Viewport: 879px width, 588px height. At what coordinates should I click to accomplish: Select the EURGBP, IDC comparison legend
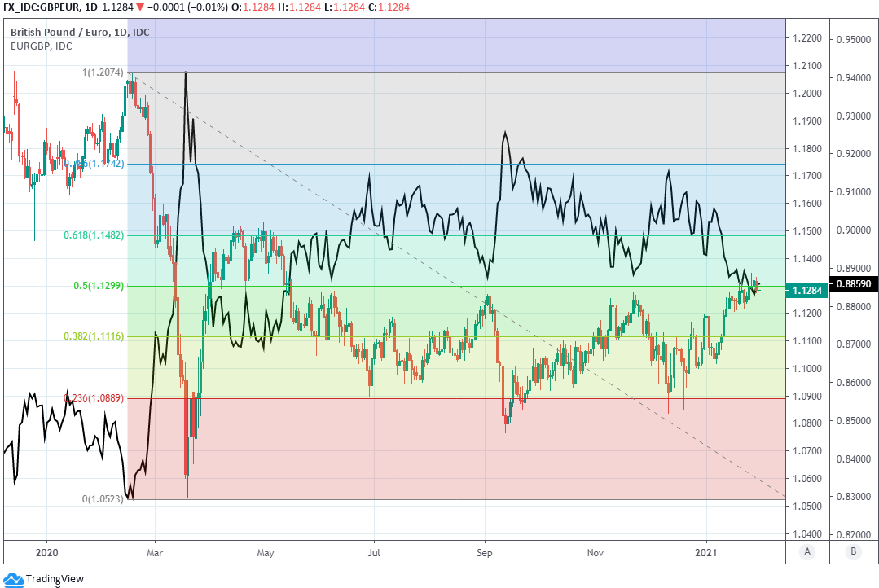42,46
